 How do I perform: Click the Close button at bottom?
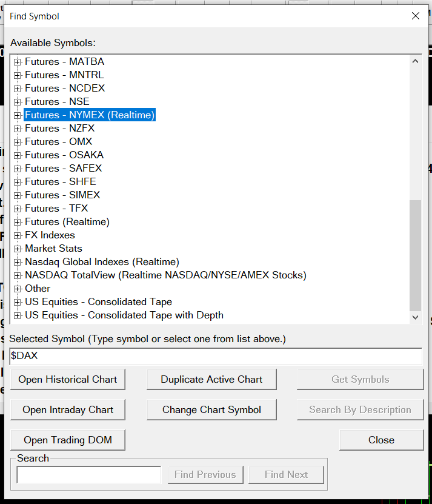(x=381, y=440)
